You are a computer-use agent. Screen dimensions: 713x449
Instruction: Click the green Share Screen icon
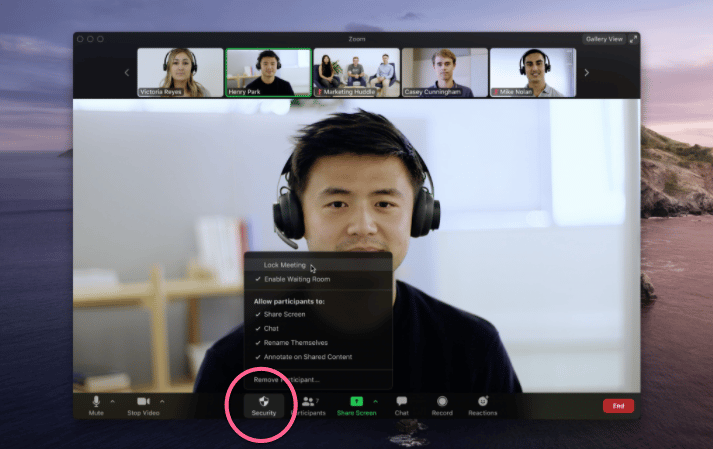coord(356,401)
